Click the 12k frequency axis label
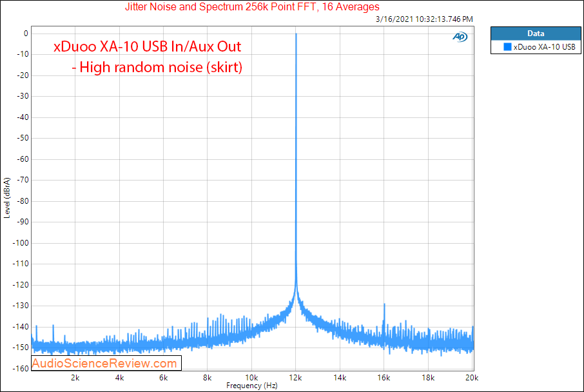The width and height of the screenshot is (584, 392). pos(296,378)
